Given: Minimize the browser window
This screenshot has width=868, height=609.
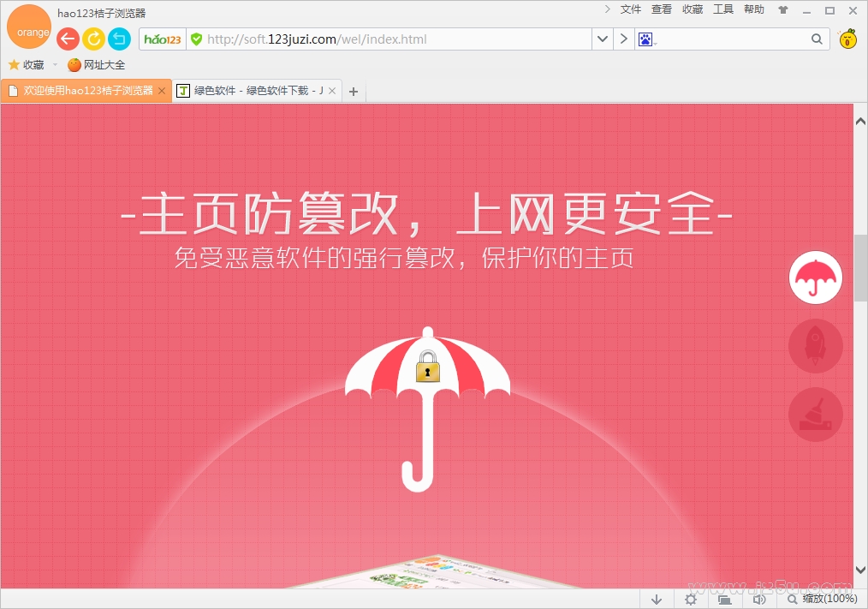Looking at the screenshot, I should point(806,10).
